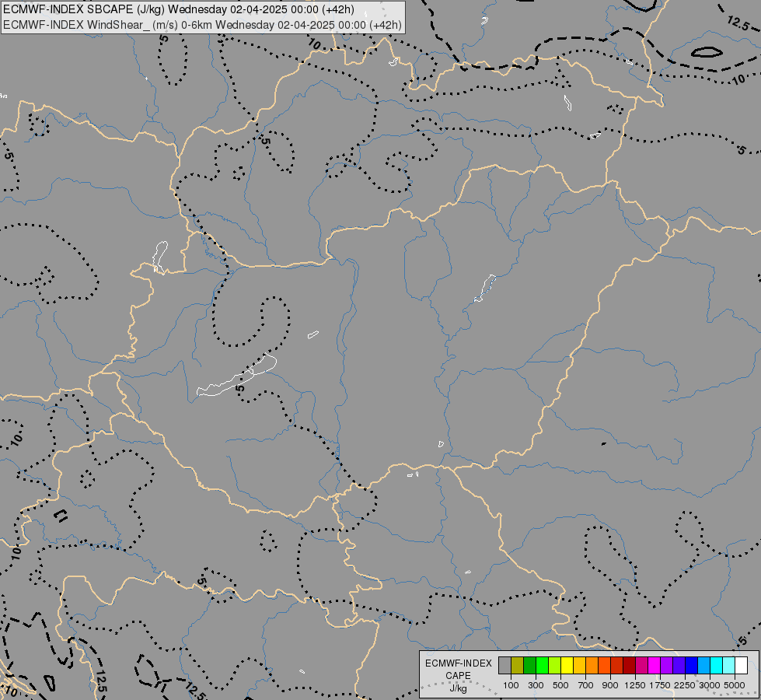Select the pure yellow legend swatch
761x700 pixels.
click(567, 665)
